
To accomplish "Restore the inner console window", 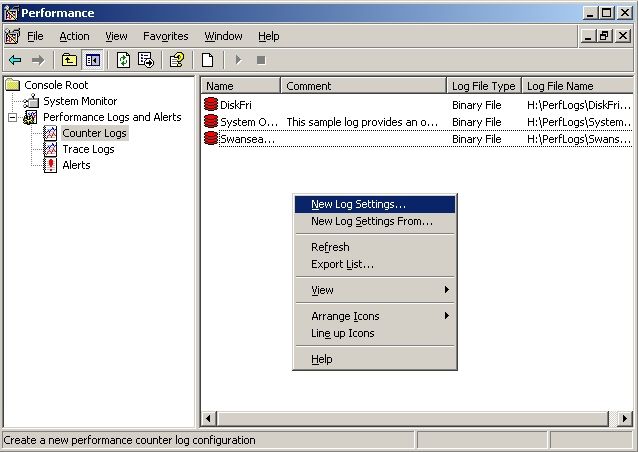I will coord(604,36).
